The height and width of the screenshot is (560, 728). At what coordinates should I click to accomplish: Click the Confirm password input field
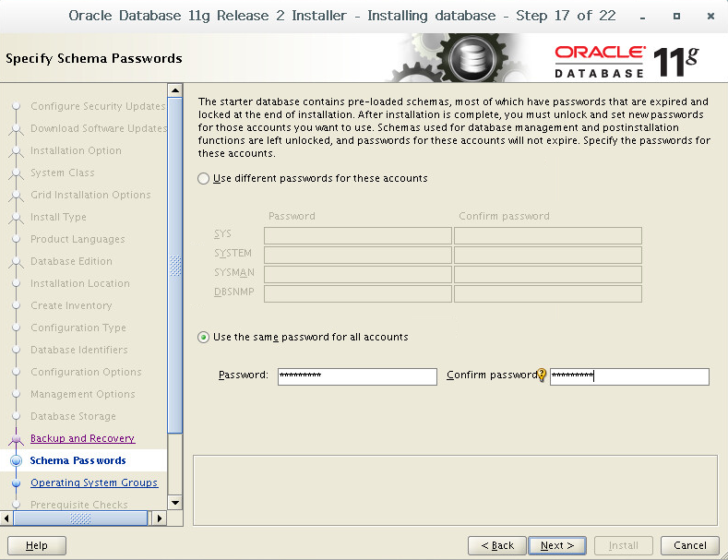[x=629, y=376]
